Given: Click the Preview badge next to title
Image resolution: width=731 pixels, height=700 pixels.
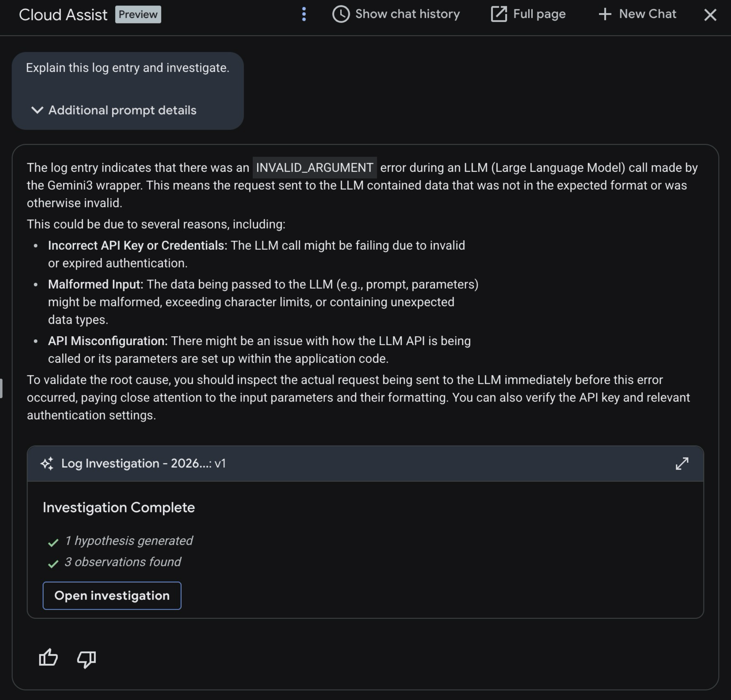Looking at the screenshot, I should coord(138,14).
